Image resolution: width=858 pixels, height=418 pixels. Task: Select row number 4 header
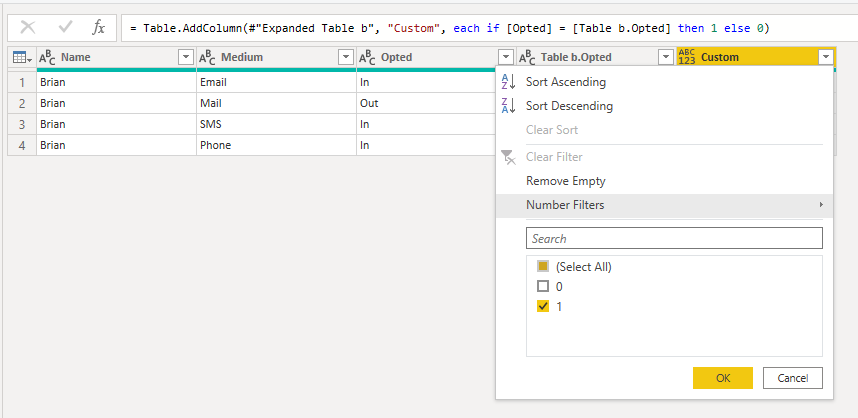pos(22,145)
